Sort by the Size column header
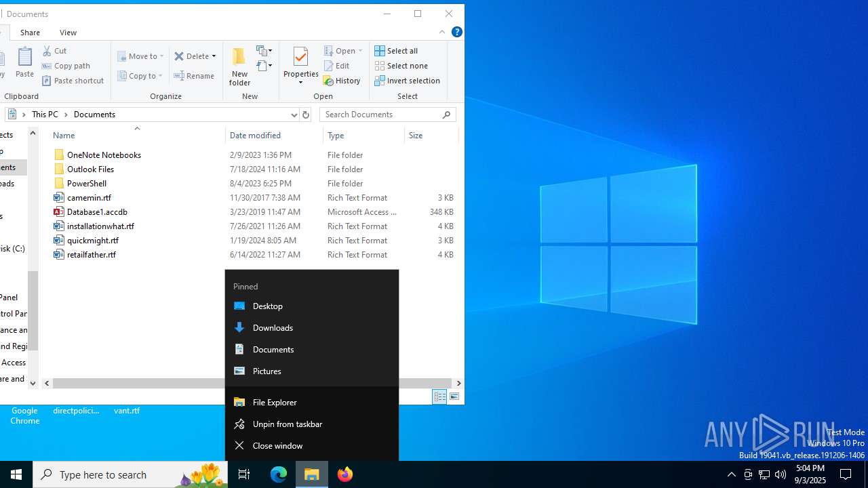868x488 pixels. pyautogui.click(x=431, y=135)
